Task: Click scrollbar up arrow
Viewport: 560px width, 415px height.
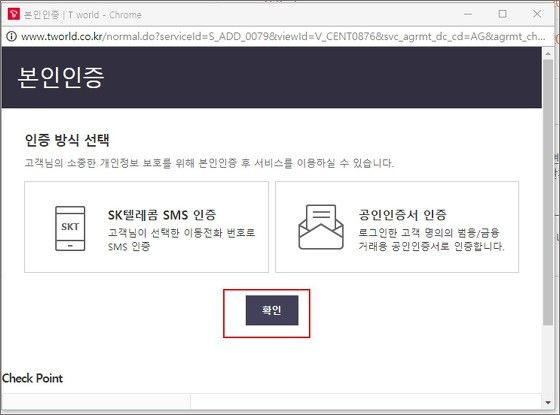Action: click(548, 54)
